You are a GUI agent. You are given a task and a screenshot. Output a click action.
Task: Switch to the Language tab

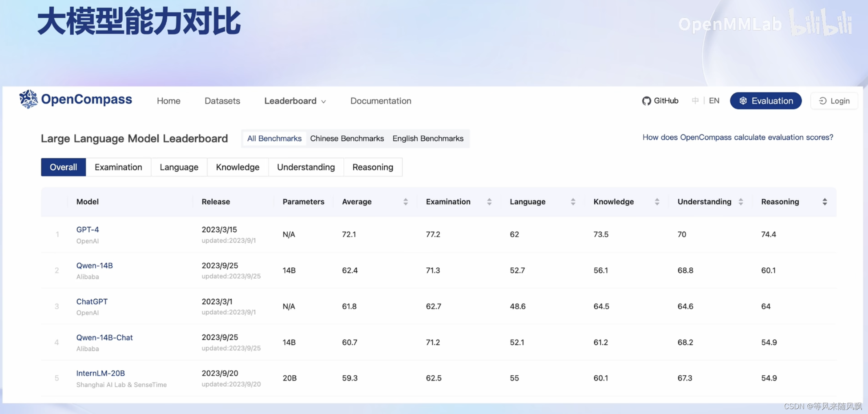point(179,167)
